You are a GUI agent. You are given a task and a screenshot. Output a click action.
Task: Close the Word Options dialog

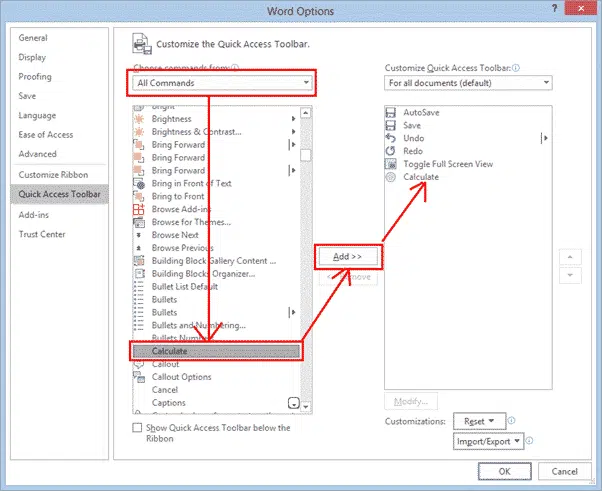(581, 8)
